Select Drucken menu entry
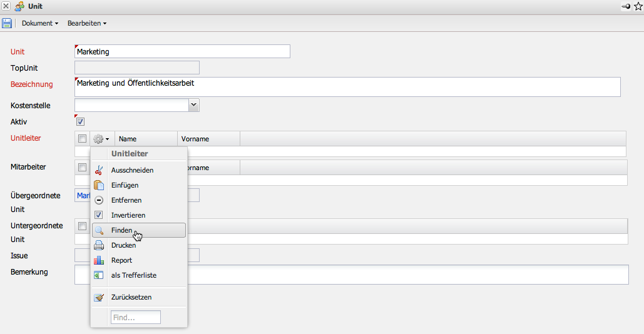 pos(139,245)
